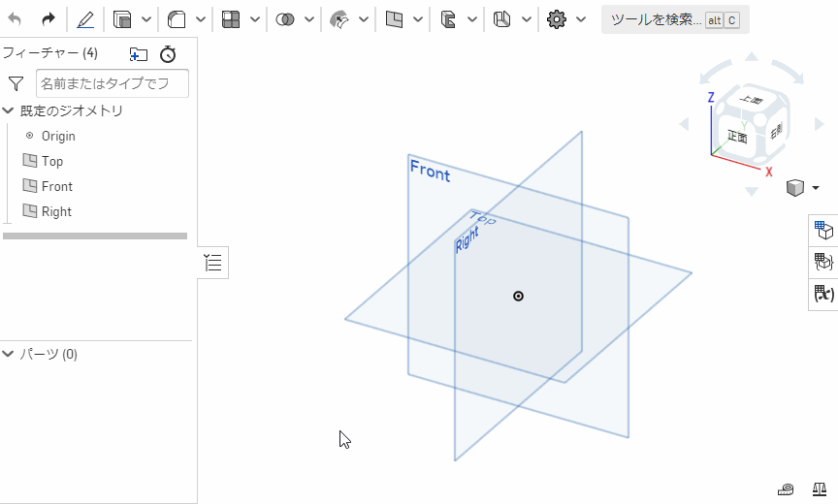Select the Boolean tool icon
The width and height of the screenshot is (838, 504).
285,19
